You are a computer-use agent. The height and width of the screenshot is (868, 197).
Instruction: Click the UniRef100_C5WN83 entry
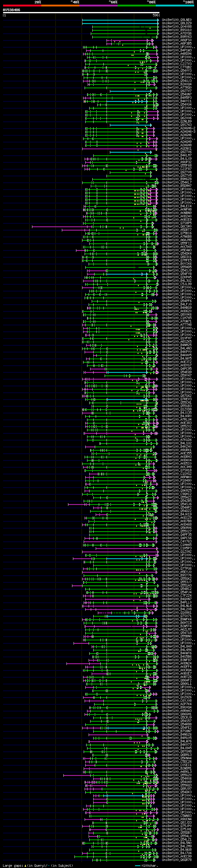click(x=176, y=816)
